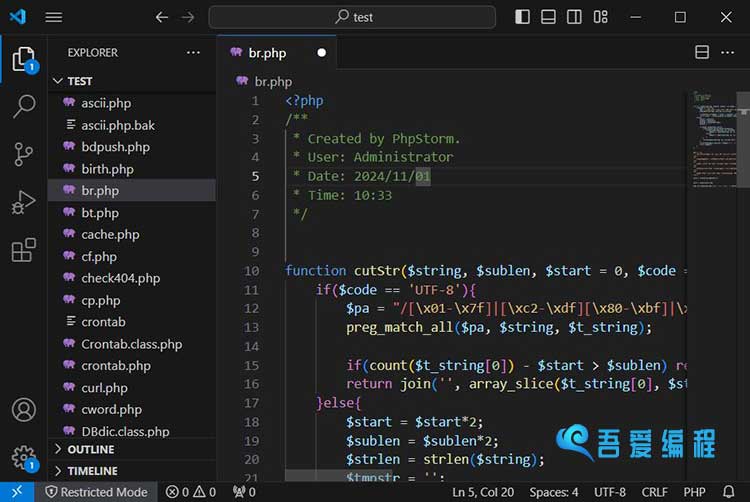Select the br.php editor tab
Image resolution: width=750 pixels, height=502 pixels.
click(276, 53)
